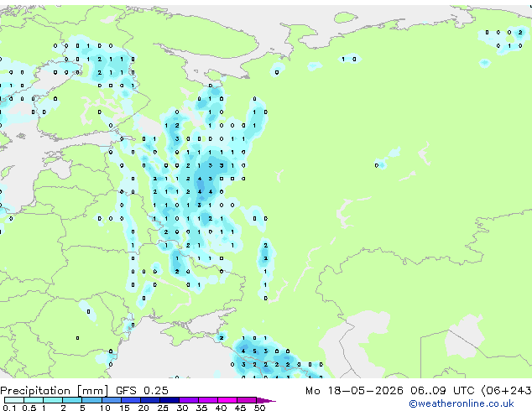Screen dimensions: 532x411
Task: Pick the legend swatch between 1 and 2
Action: [x=53, y=400]
